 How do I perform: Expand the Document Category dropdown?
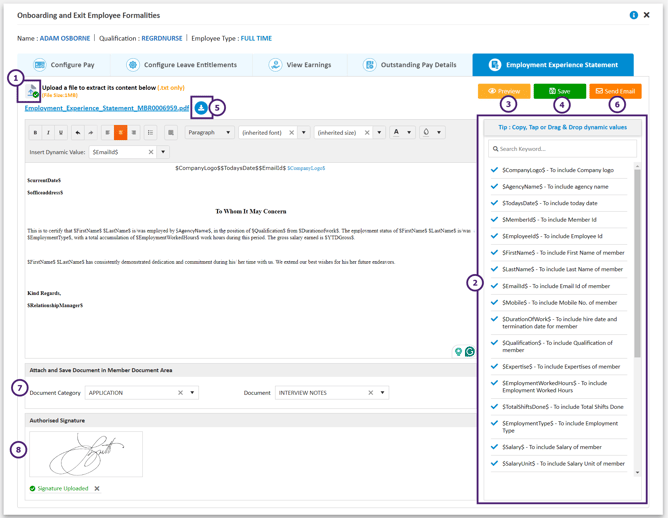coord(192,393)
